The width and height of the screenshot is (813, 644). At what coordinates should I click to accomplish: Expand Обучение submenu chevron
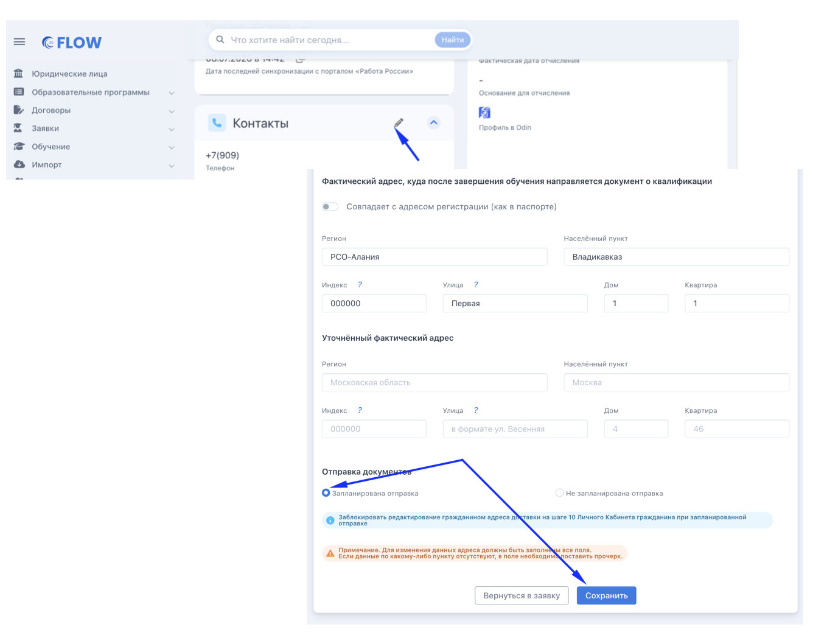[172, 148]
